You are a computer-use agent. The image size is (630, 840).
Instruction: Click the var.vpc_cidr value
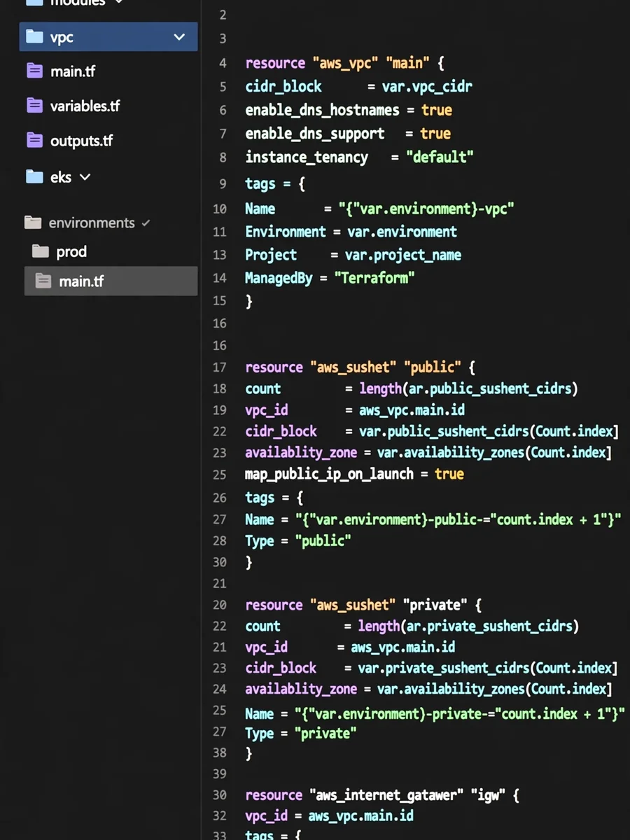point(427,87)
